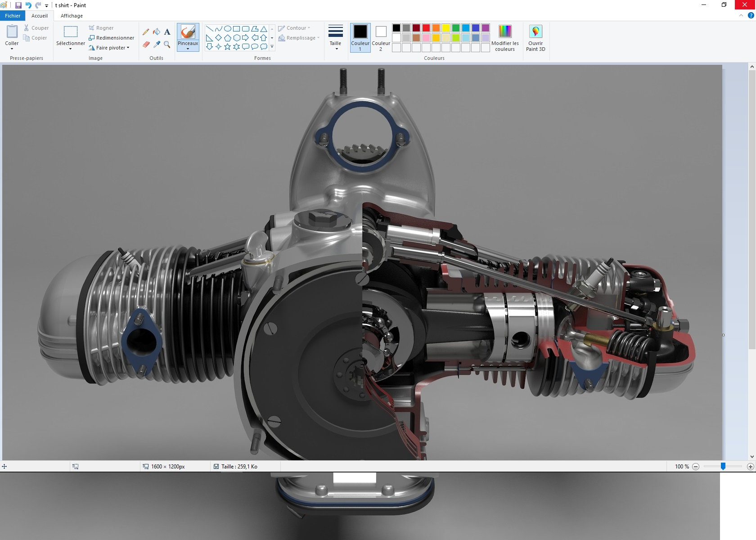Undo the last action
Screen dimensions: 756x540
[x=28, y=5]
